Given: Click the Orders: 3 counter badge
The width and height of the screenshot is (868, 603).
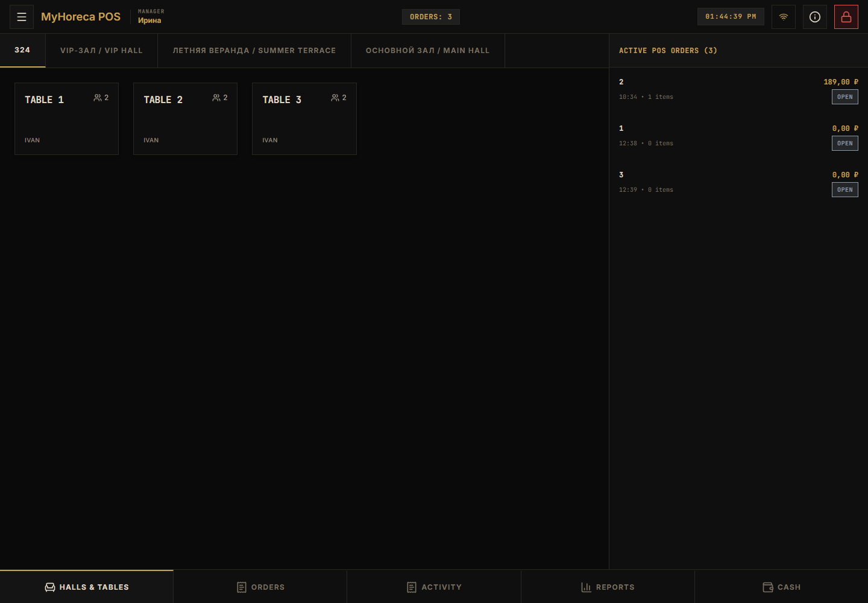Looking at the screenshot, I should pyautogui.click(x=431, y=17).
